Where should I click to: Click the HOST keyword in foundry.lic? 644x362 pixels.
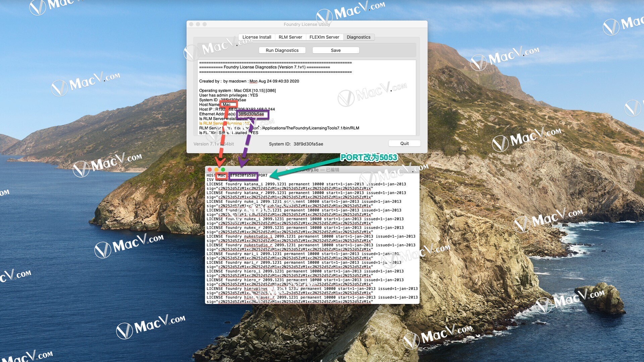click(x=211, y=175)
